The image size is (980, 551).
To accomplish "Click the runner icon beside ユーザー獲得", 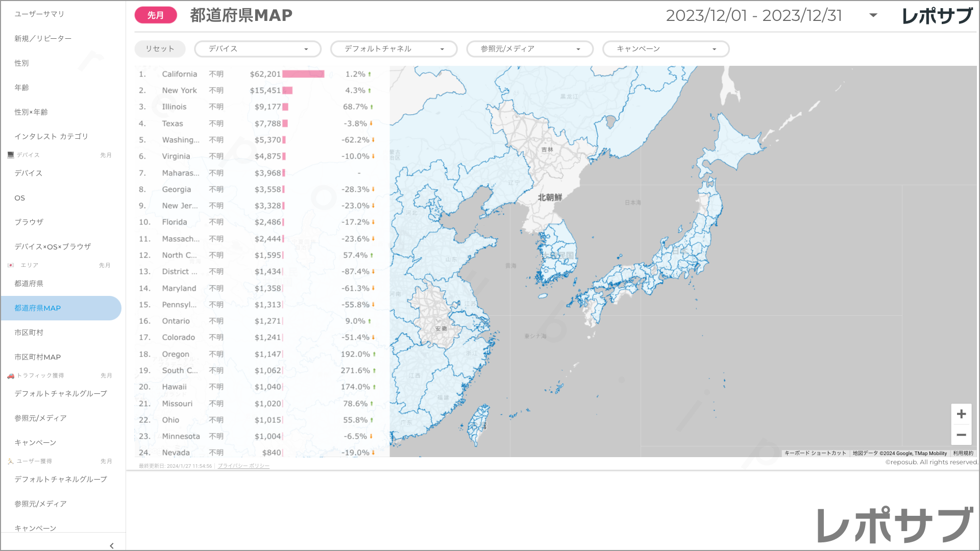I will point(11,461).
